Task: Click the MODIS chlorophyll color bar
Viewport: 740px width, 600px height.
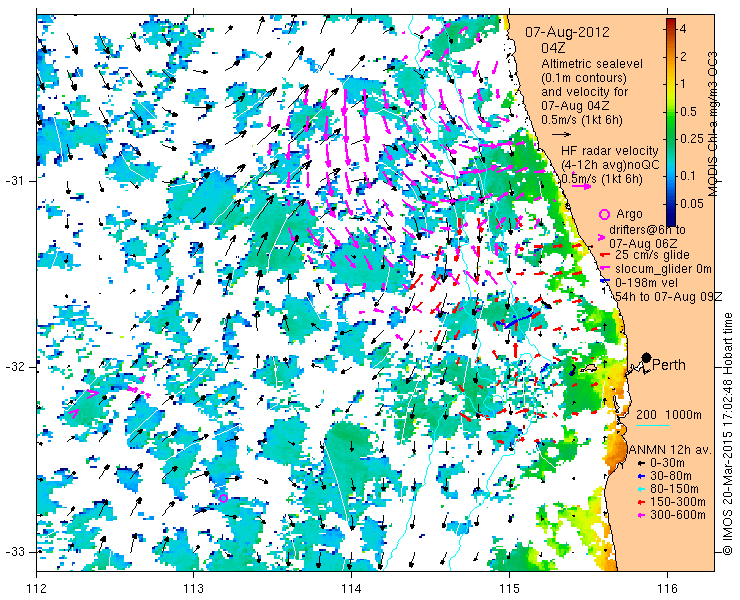Action: tap(671, 122)
